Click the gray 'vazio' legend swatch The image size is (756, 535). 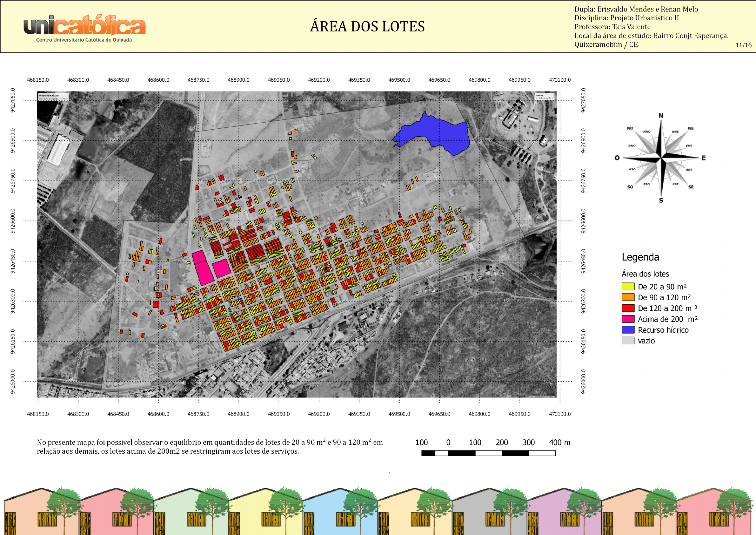coord(628,341)
